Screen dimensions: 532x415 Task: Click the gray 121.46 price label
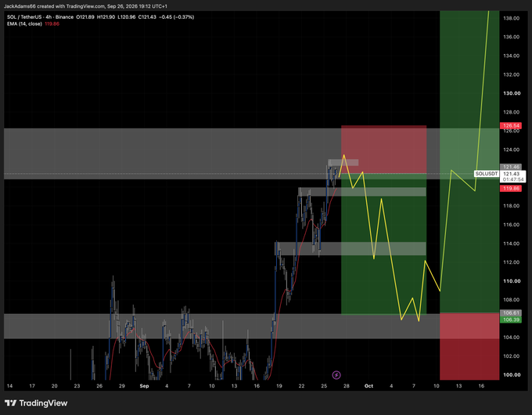[511, 167]
